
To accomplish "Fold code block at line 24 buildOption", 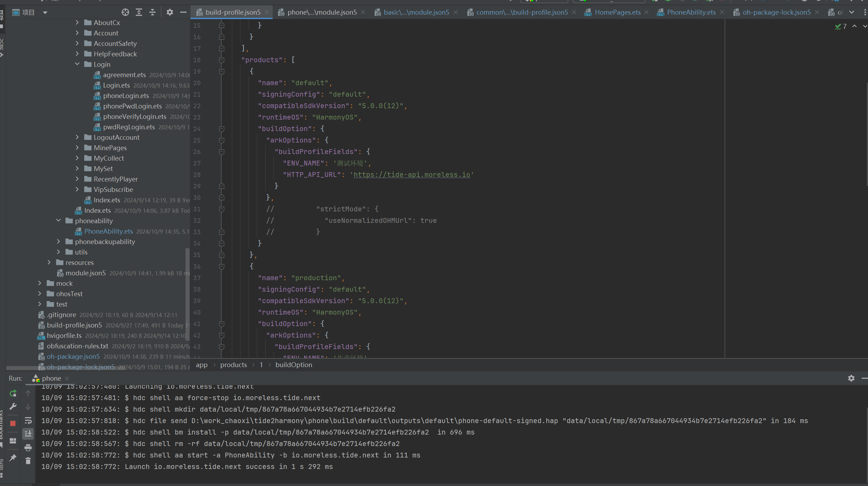I will [x=222, y=129].
